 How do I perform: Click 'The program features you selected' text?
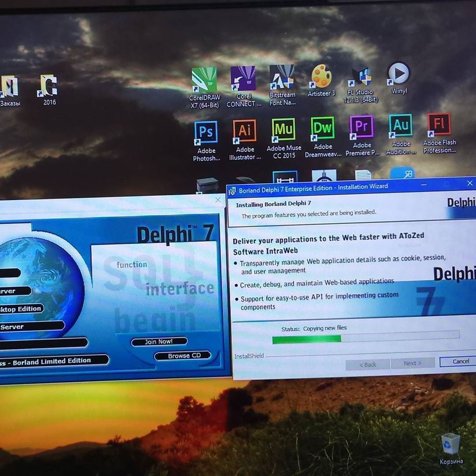309,214
